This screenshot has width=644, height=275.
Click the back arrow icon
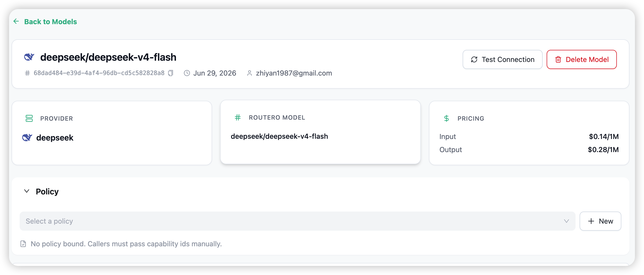[16, 21]
